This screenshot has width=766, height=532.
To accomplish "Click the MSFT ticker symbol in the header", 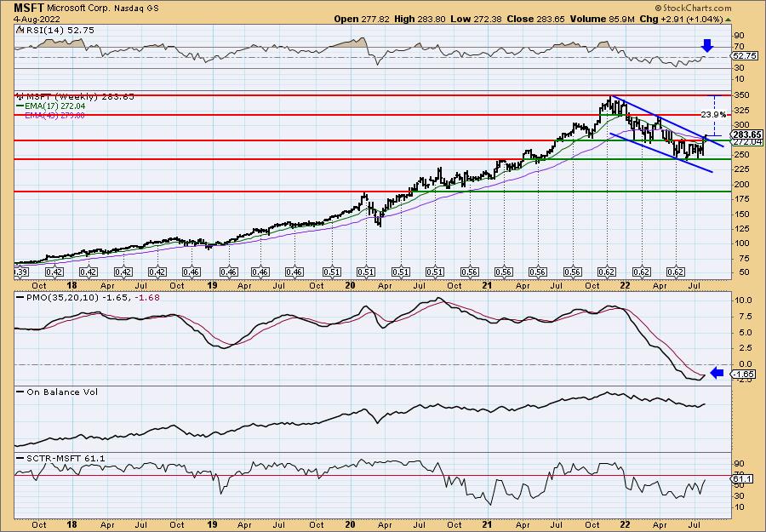I will point(28,9).
